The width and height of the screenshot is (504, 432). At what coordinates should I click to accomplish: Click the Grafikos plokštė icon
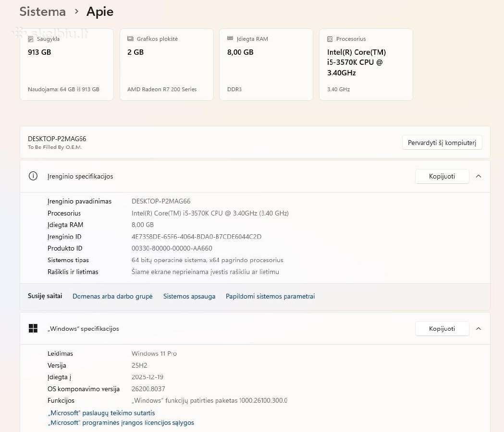pos(130,39)
